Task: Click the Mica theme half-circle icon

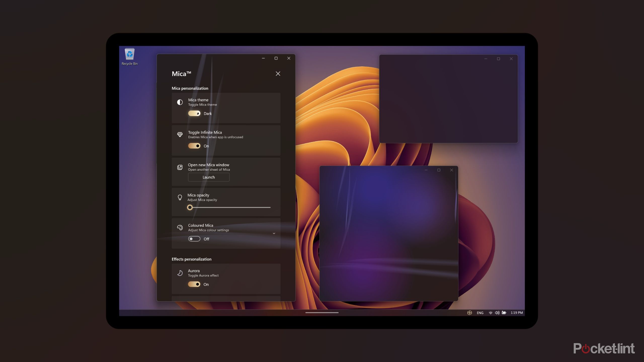Action: pyautogui.click(x=180, y=102)
